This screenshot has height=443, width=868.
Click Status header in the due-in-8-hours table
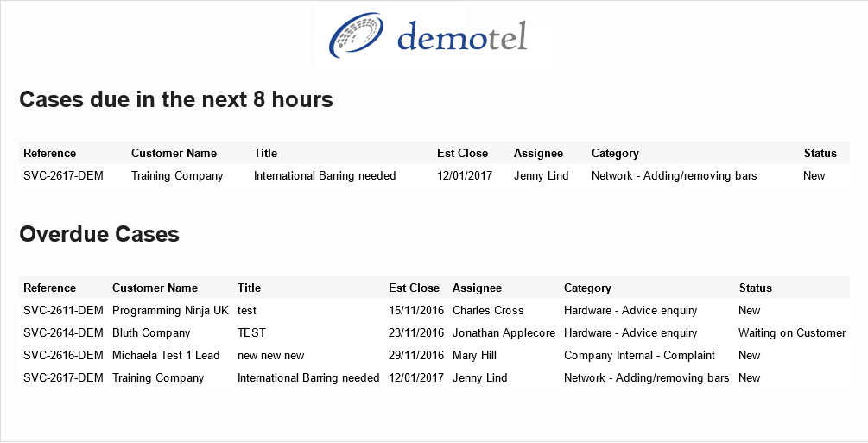pos(820,154)
